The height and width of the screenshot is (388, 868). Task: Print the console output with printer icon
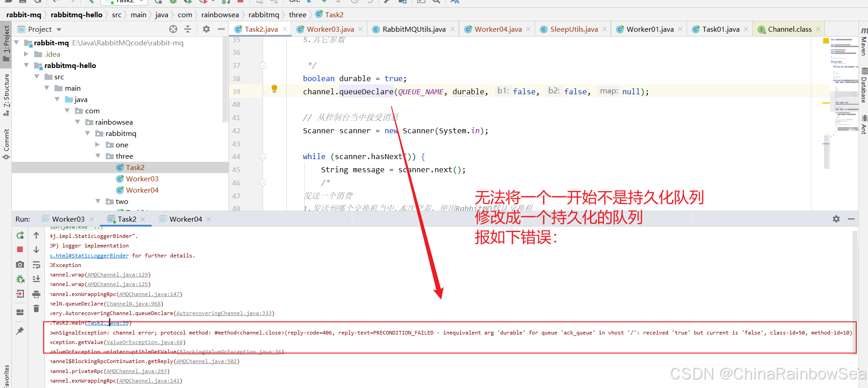click(36, 295)
